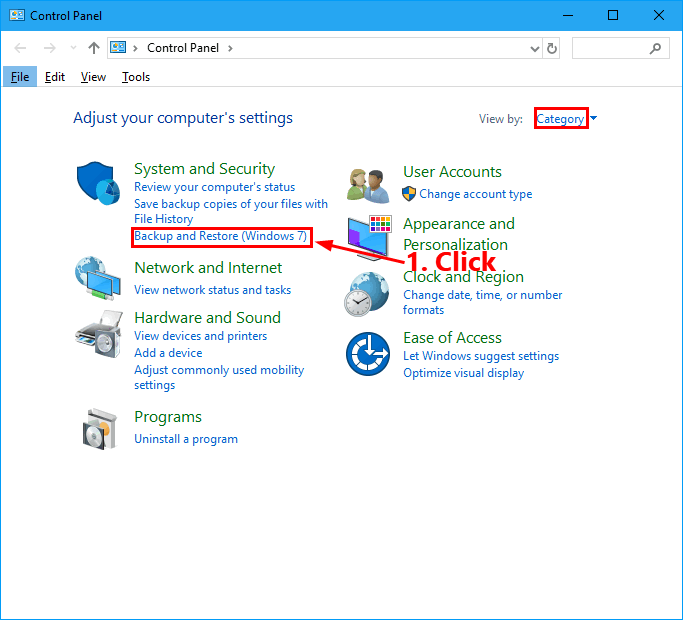
Task: Open the System and Security shield icon
Action: pos(98,183)
